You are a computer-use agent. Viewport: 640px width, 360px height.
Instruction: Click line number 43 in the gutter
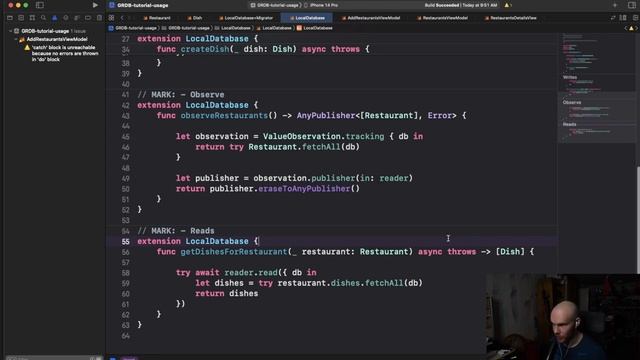click(125, 116)
